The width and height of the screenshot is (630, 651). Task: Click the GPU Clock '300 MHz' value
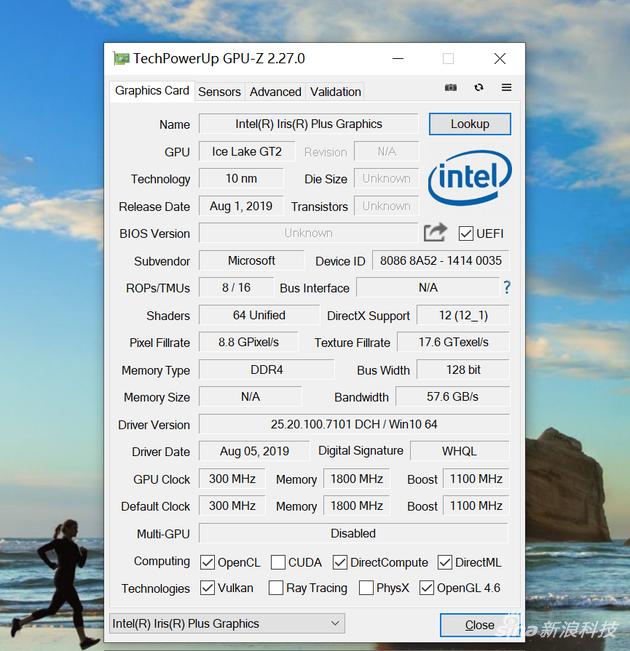tap(232, 479)
